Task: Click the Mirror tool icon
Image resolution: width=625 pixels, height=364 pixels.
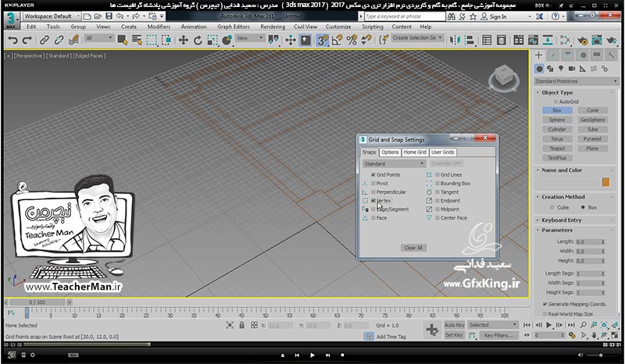Action: tap(455, 40)
